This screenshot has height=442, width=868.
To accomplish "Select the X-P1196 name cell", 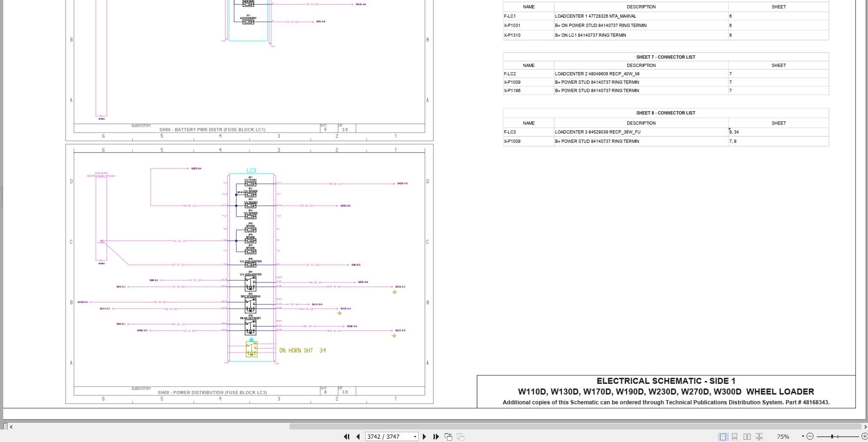I will click(529, 90).
